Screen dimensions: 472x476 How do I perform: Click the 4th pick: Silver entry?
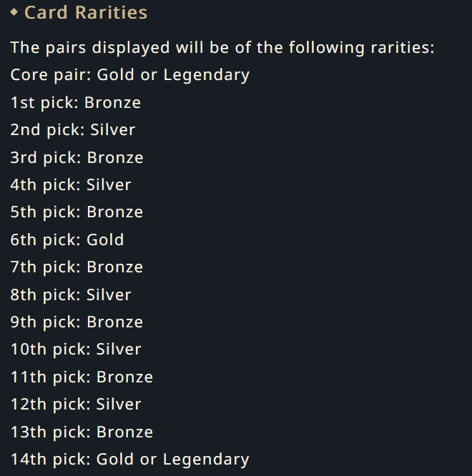(71, 185)
